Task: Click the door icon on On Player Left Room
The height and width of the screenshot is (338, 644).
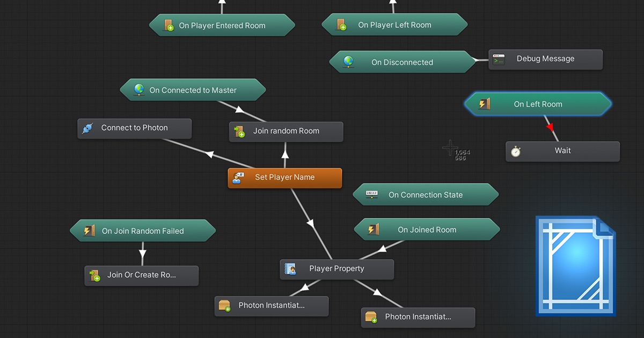Action: [x=341, y=25]
